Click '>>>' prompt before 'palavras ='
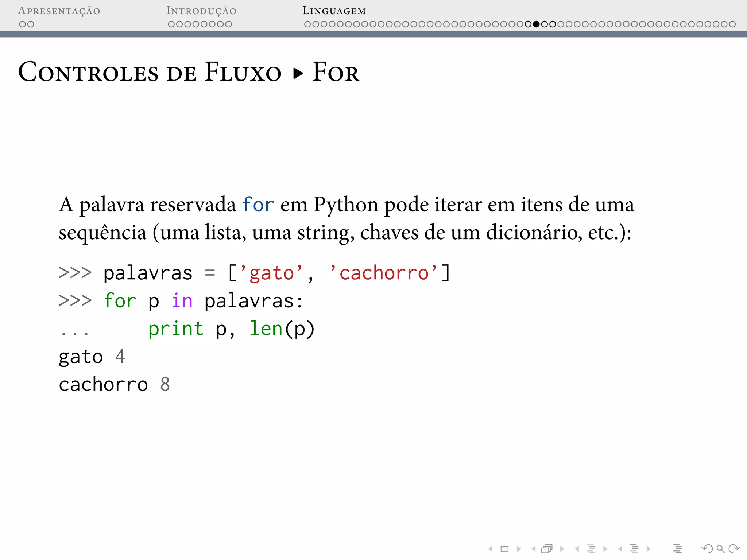Image resolution: width=747 pixels, height=560 pixels. click(x=75, y=273)
